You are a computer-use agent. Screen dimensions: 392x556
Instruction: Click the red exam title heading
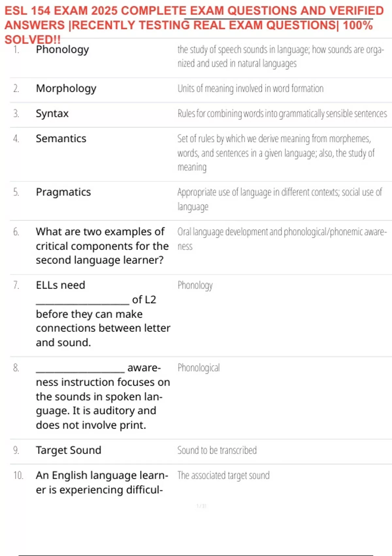[x=194, y=25]
